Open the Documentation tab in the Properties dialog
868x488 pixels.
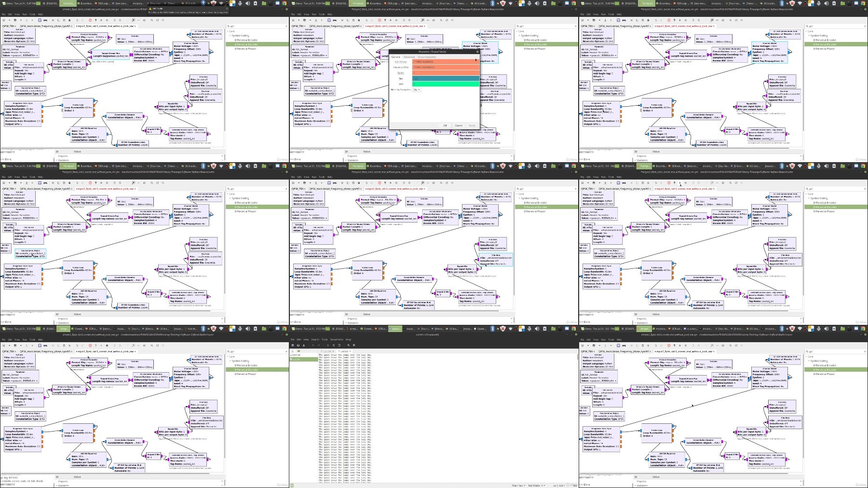[x=427, y=57]
